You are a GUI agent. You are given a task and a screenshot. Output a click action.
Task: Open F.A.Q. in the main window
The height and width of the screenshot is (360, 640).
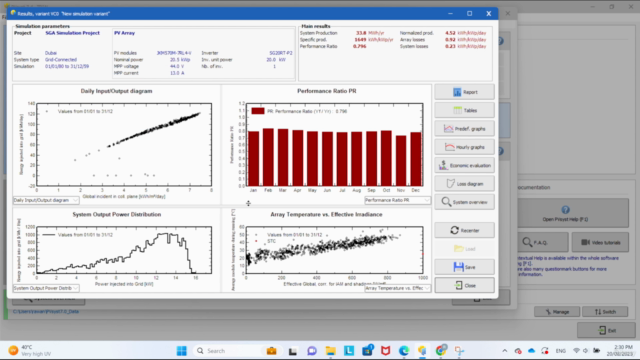point(543,242)
